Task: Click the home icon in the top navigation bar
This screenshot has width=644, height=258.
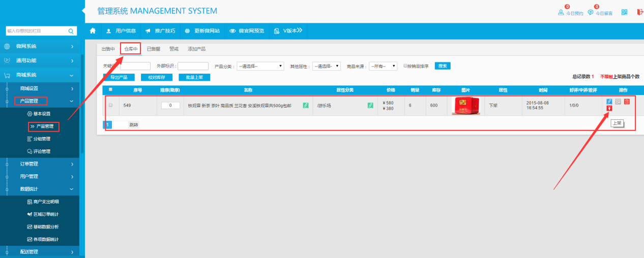Action: tap(93, 31)
